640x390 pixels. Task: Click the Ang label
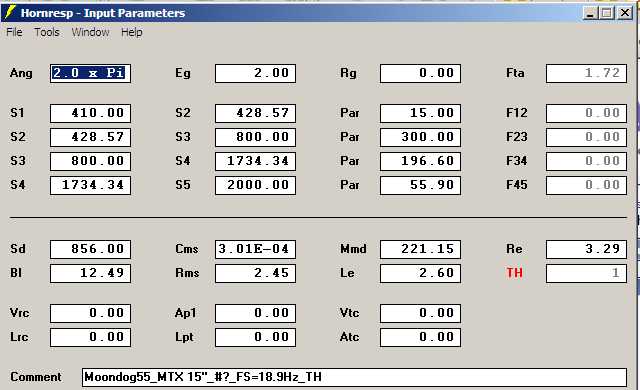[21, 73]
